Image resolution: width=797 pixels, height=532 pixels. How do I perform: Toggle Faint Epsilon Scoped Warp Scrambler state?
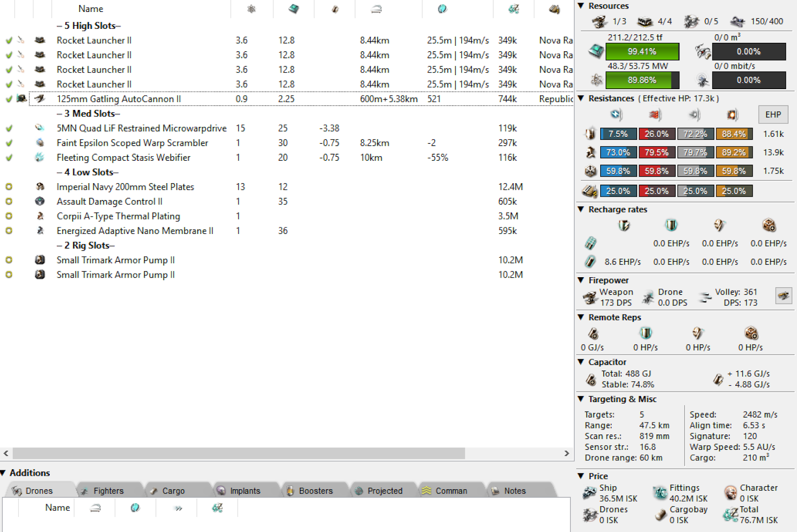[8, 143]
